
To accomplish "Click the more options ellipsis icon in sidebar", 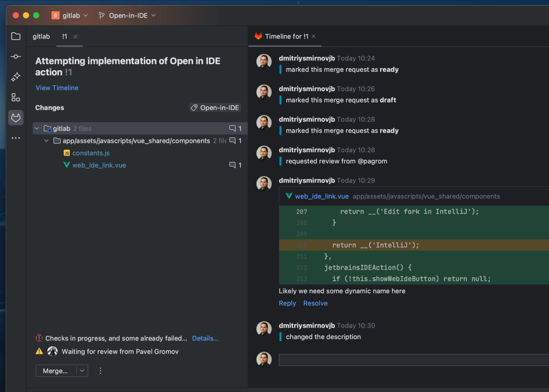I will point(16,138).
